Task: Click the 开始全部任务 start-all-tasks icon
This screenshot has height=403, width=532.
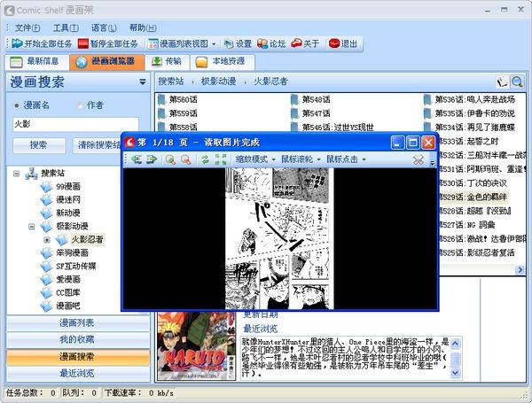Action: coord(17,43)
